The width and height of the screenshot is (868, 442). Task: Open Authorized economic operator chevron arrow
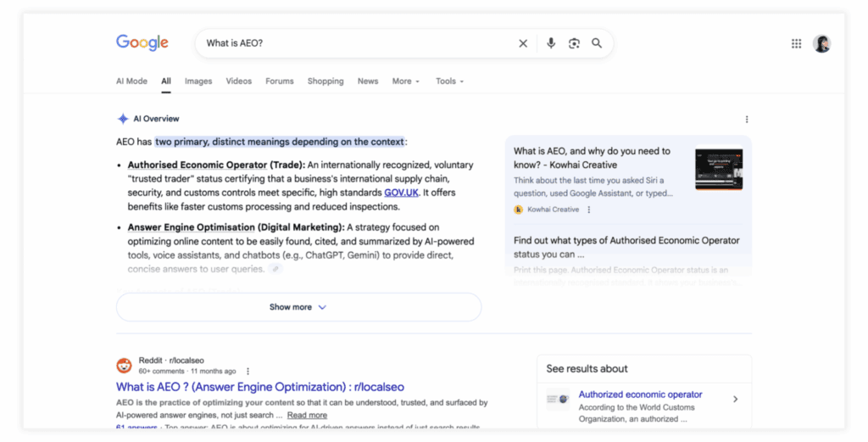[735, 399]
